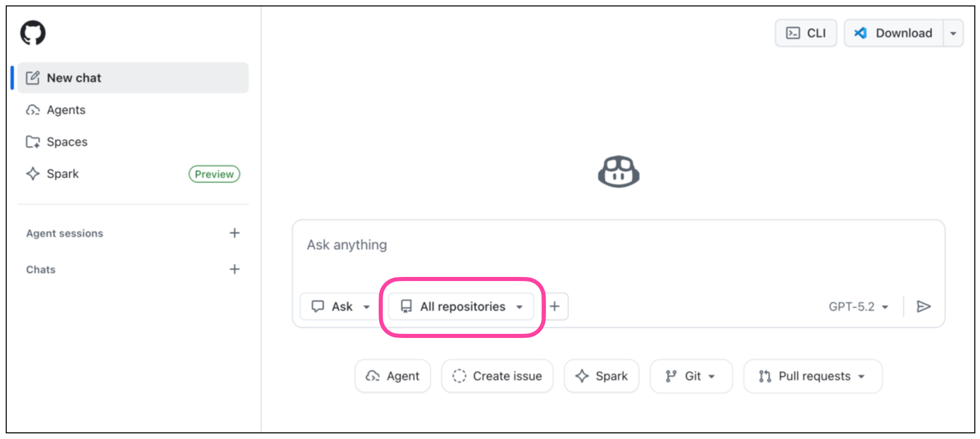Open the All repositories dropdown
Viewport: 980px width, 439px height.
[x=461, y=306]
